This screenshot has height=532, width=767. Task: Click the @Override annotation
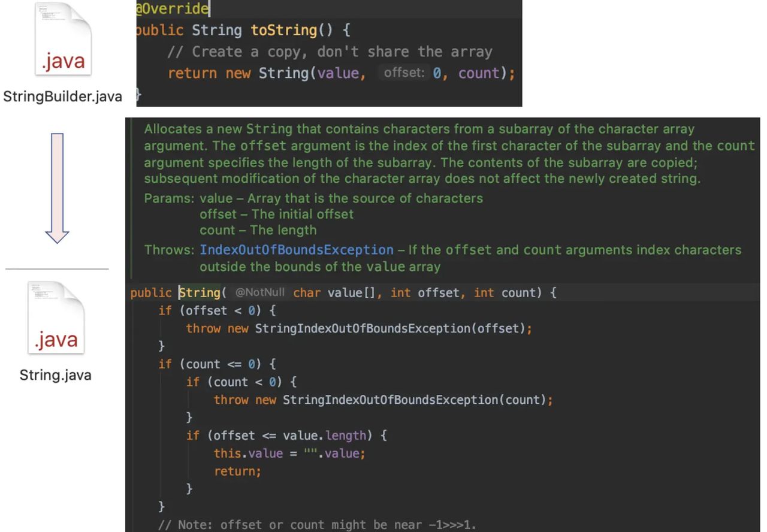click(173, 8)
